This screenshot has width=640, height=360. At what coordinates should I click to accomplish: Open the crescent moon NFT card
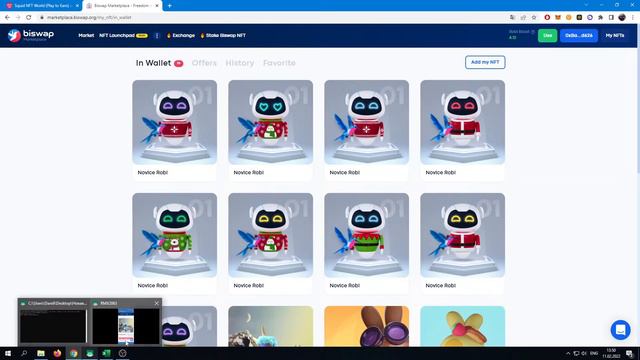[x=271, y=326]
